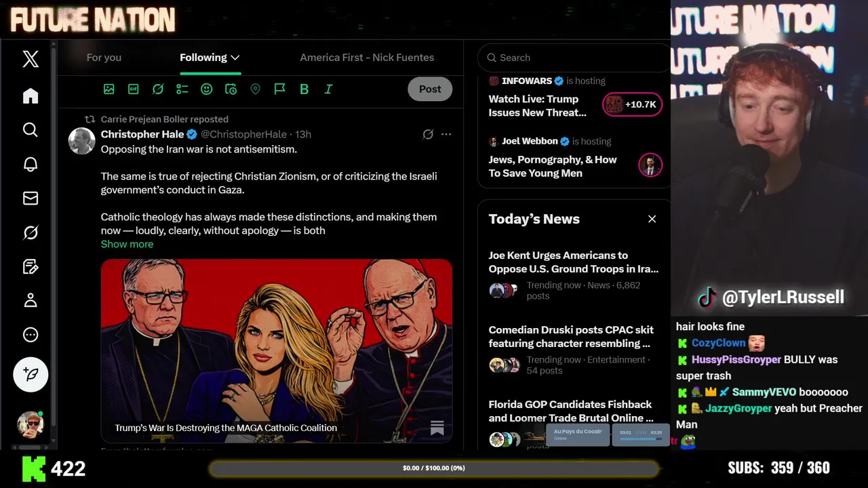Open Christopher Hale display name

[142, 134]
